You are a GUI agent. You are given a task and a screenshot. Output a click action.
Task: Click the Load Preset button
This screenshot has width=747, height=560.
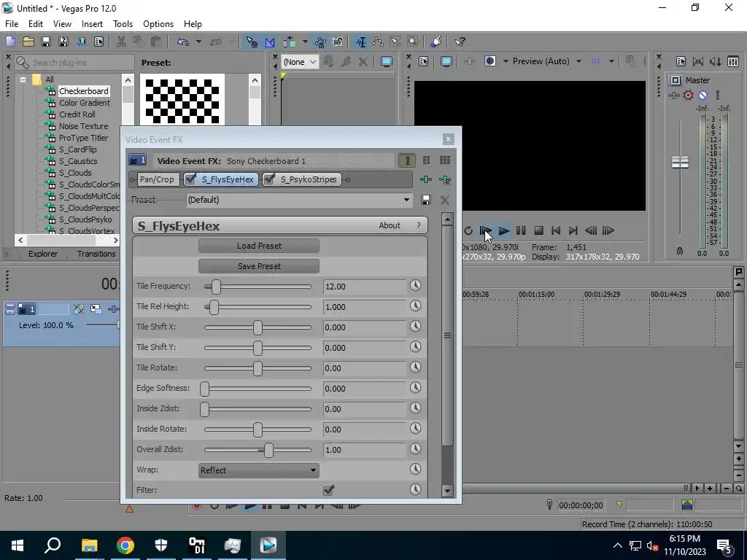click(259, 246)
